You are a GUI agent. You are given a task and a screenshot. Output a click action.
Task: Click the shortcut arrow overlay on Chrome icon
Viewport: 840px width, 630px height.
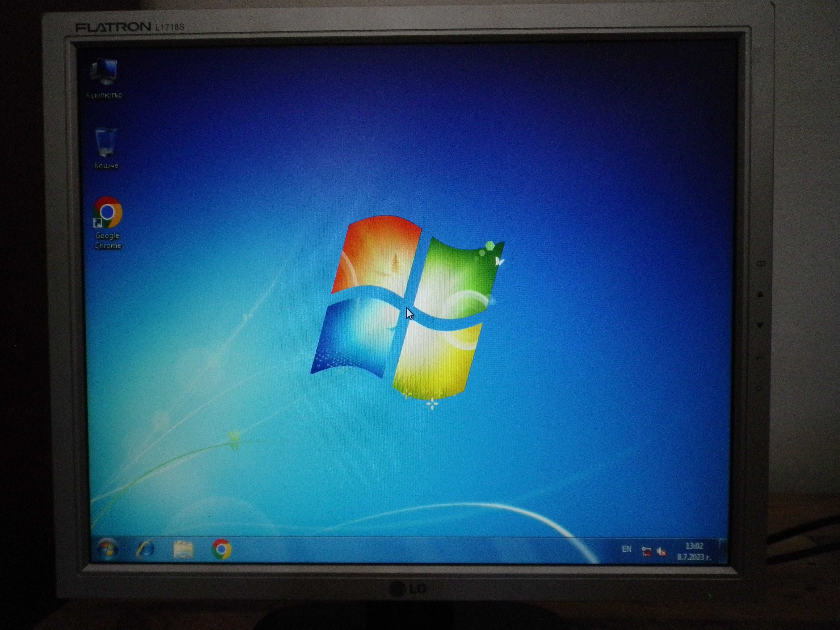click(x=97, y=223)
